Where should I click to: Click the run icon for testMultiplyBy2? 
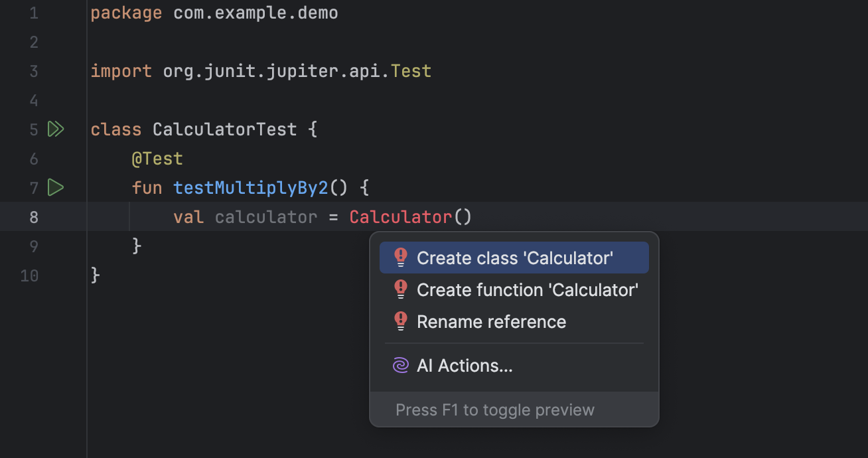pos(56,188)
